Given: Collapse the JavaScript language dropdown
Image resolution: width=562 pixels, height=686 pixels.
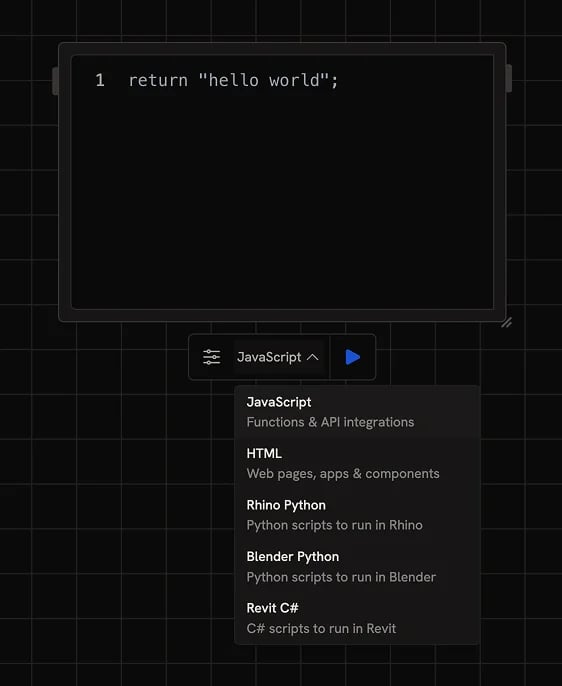Looking at the screenshot, I should [278, 357].
